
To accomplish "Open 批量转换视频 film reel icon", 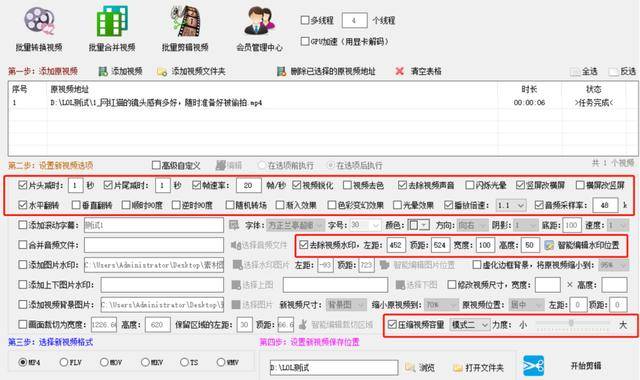I will [39, 21].
